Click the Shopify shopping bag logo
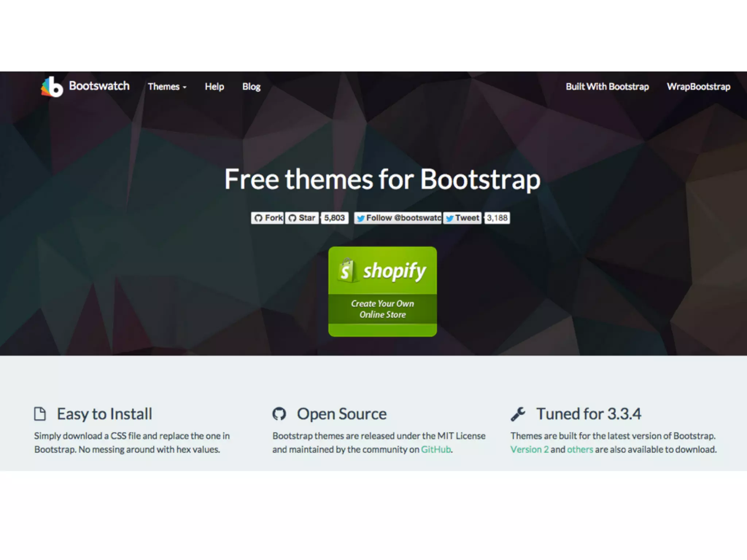Viewport: 747px width, 560px height. [346, 271]
